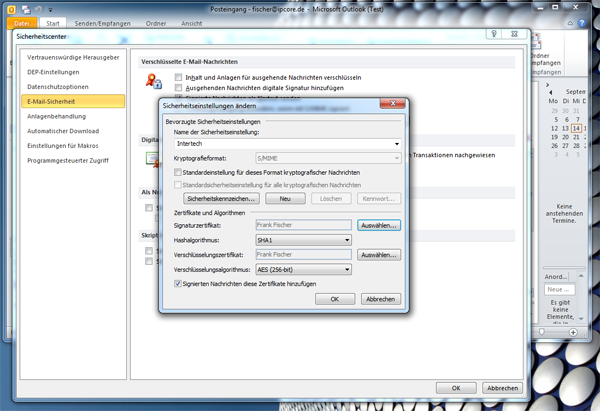This screenshot has height=411, width=600.
Task: Click the Kennwort... button
Action: (x=378, y=199)
